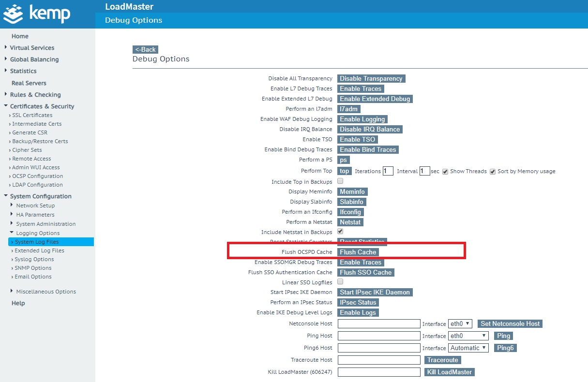Click Disable IRQ Balance button
This screenshot has height=382, width=588.
pyautogui.click(x=370, y=129)
